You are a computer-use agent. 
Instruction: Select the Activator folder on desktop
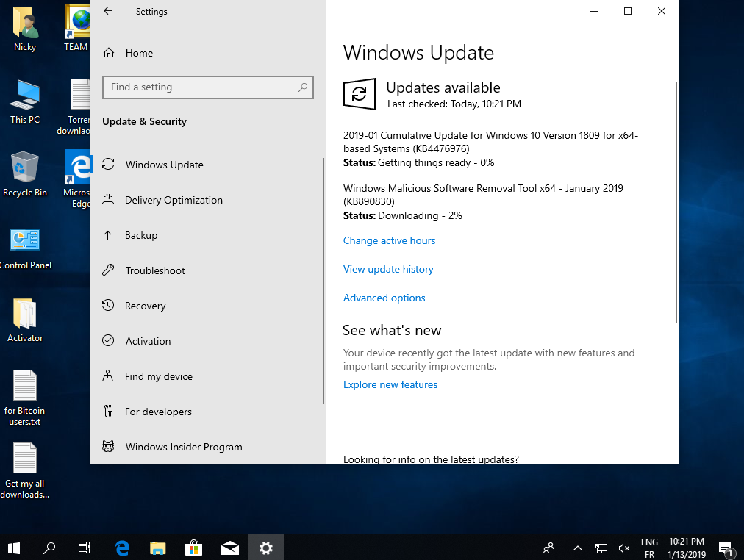25,320
